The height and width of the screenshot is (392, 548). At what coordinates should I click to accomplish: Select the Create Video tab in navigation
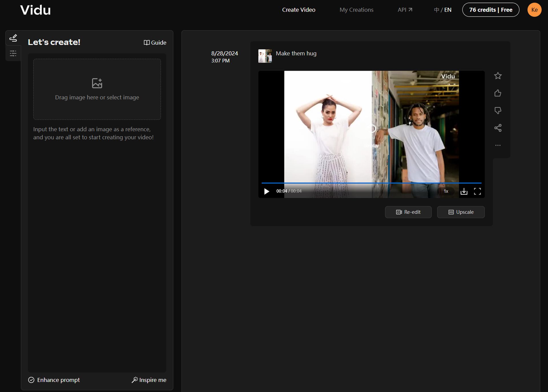coord(298,9)
